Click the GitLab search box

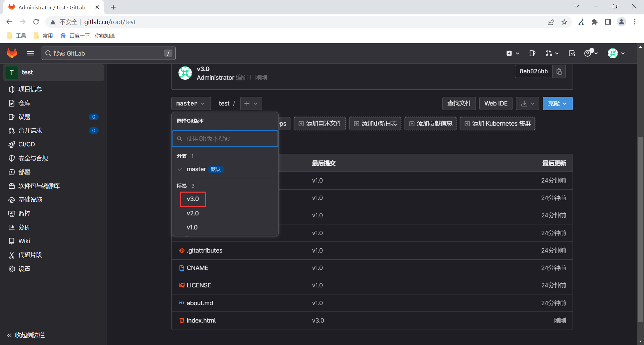click(109, 53)
